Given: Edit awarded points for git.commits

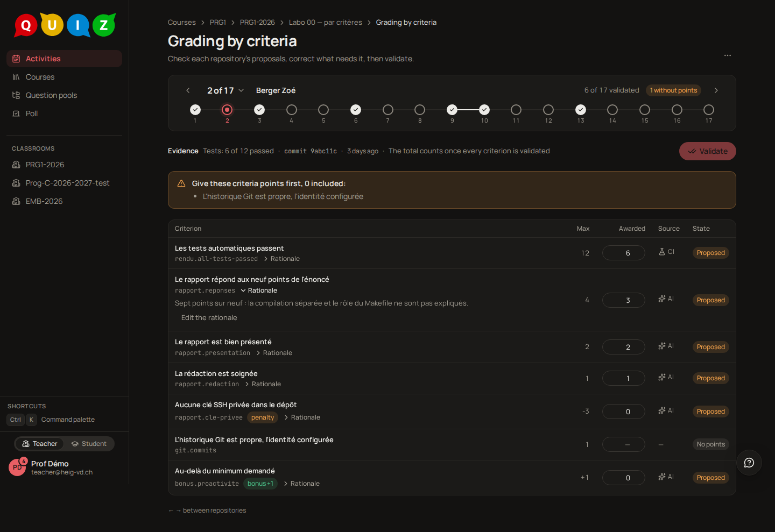Looking at the screenshot, I should tap(624, 444).
